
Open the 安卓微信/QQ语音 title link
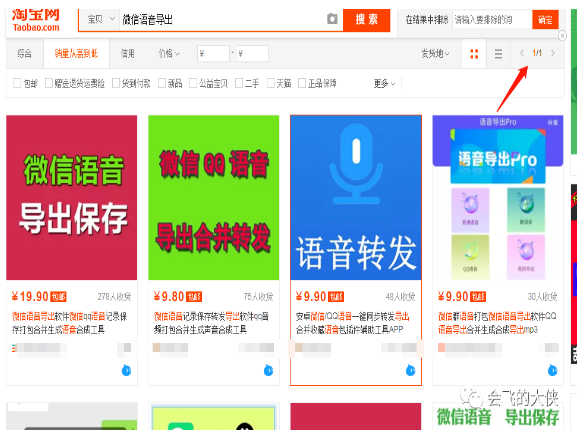353,323
